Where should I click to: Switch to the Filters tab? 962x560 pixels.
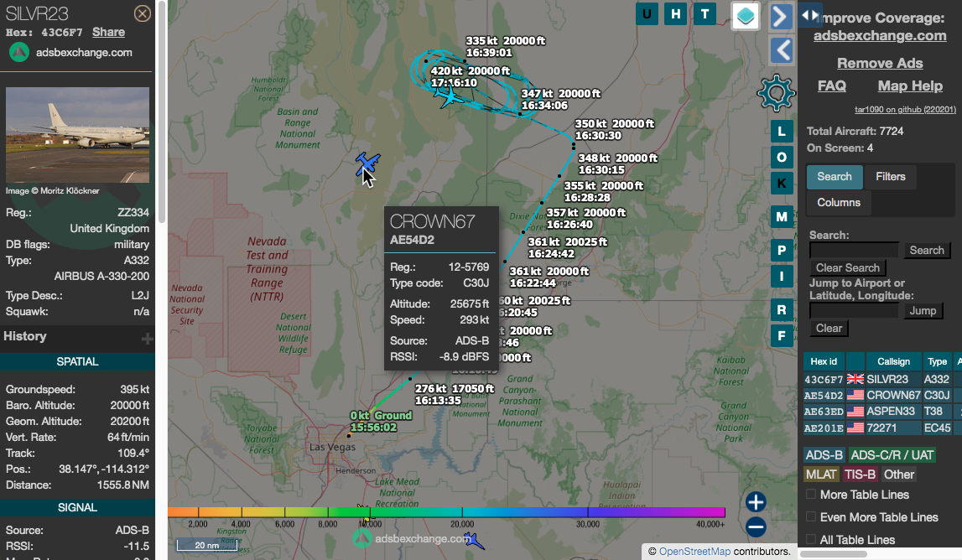[x=890, y=177]
